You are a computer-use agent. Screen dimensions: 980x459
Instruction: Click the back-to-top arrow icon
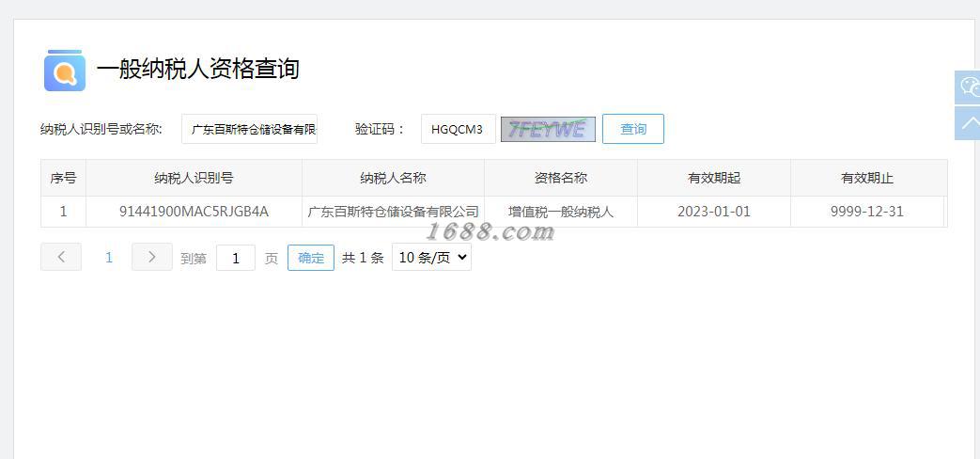coord(968,123)
